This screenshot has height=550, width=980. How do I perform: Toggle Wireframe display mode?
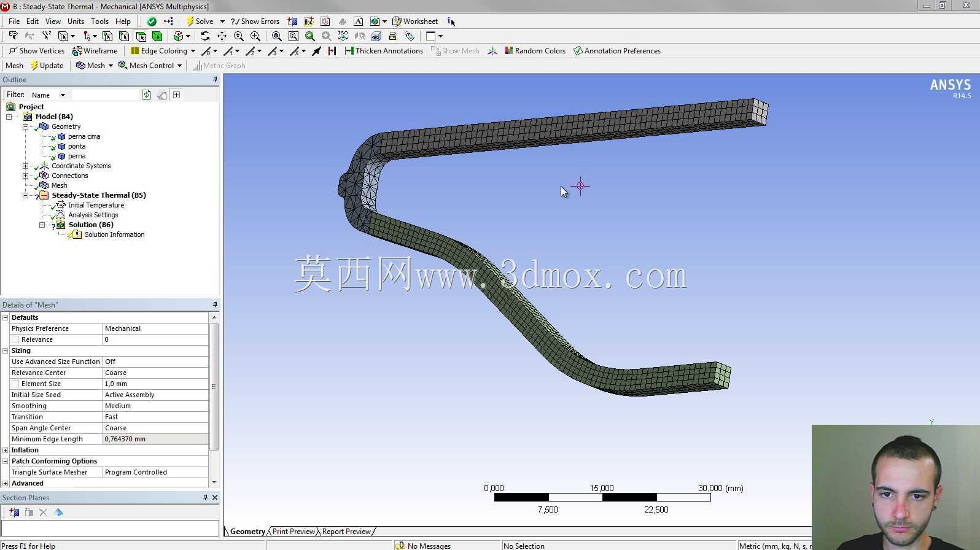pos(95,51)
